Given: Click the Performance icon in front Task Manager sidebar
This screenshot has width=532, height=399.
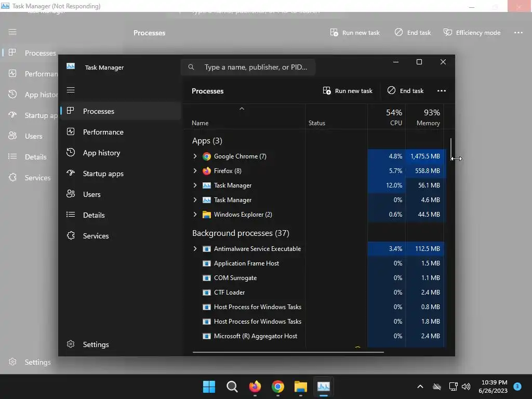Looking at the screenshot, I should 71,131.
